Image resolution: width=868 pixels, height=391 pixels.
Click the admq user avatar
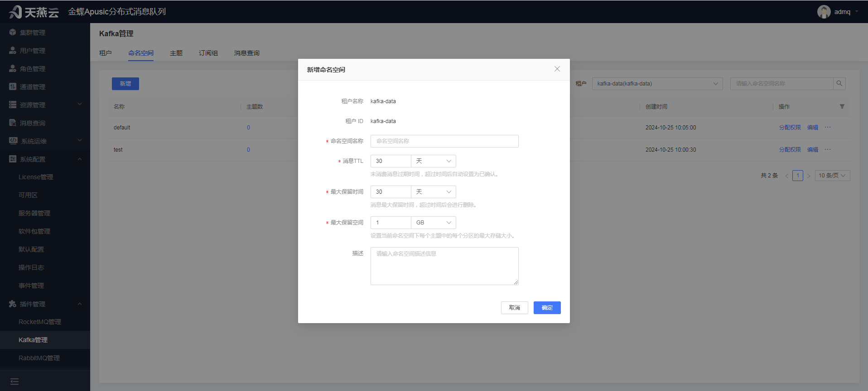coord(824,12)
